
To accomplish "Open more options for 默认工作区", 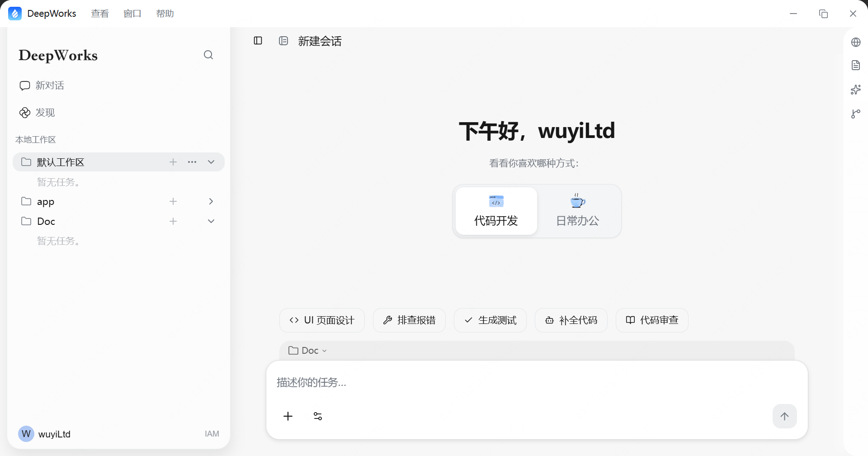I will tap(192, 162).
